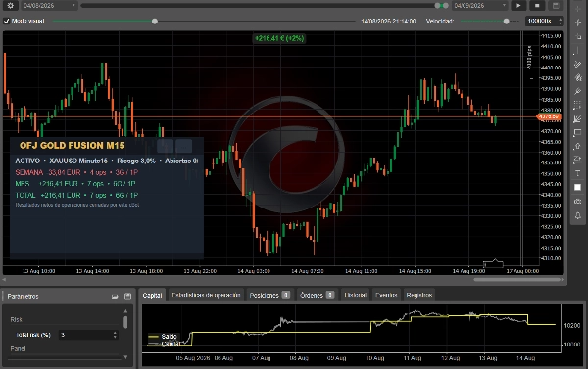Click second small button in OFJ panel header
Image resolution: width=588 pixels, height=369 pixels.
click(x=184, y=146)
